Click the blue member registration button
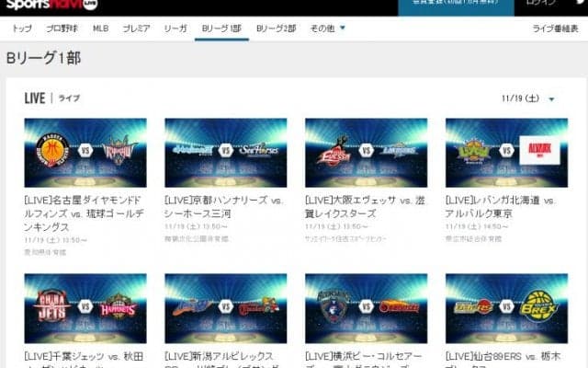Screen dimensions: 588x368 (x=456, y=7)
